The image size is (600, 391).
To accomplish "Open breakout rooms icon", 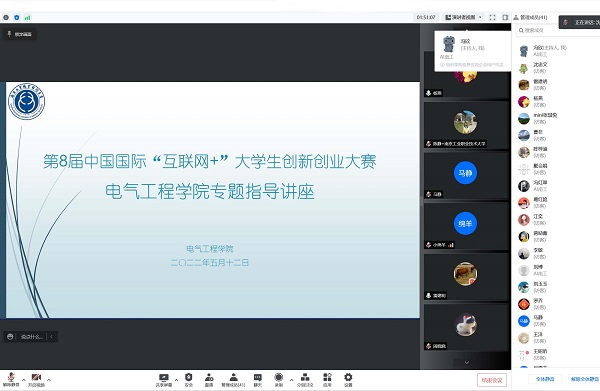I will 305,380.
